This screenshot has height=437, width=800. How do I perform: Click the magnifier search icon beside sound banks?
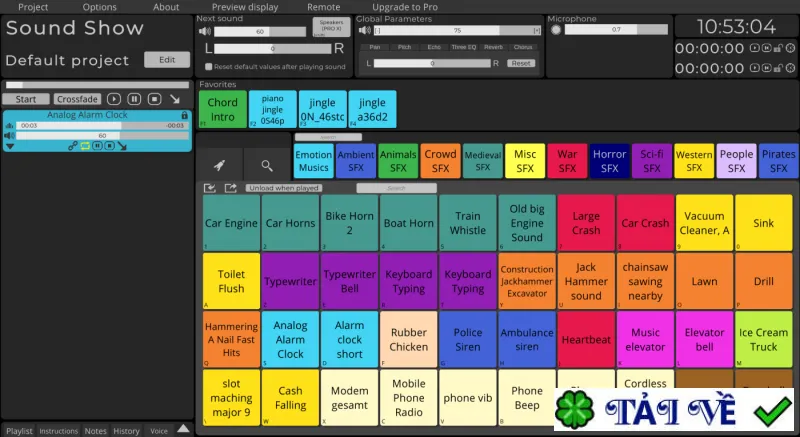point(267,165)
